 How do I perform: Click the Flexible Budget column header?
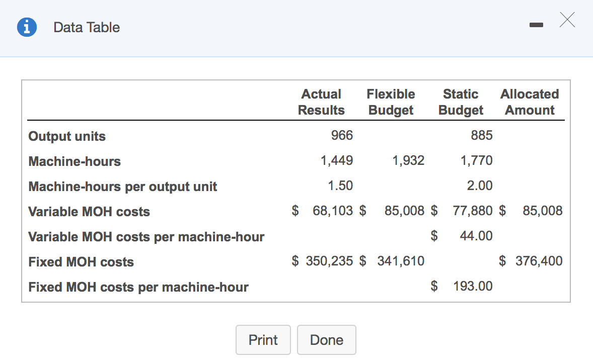tap(391, 102)
